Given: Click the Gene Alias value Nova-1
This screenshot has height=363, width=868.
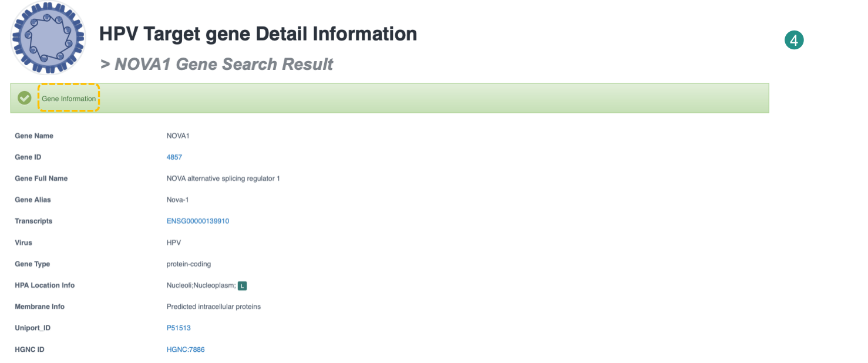Looking at the screenshot, I should tap(179, 200).
